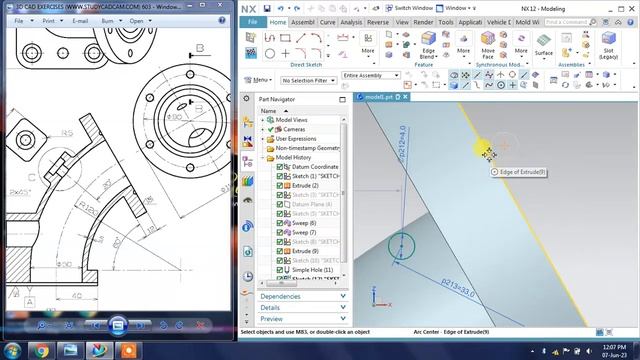The width and height of the screenshot is (640, 360).
Task: Click the Redo arrow in NX quick access
Action: coord(297,9)
